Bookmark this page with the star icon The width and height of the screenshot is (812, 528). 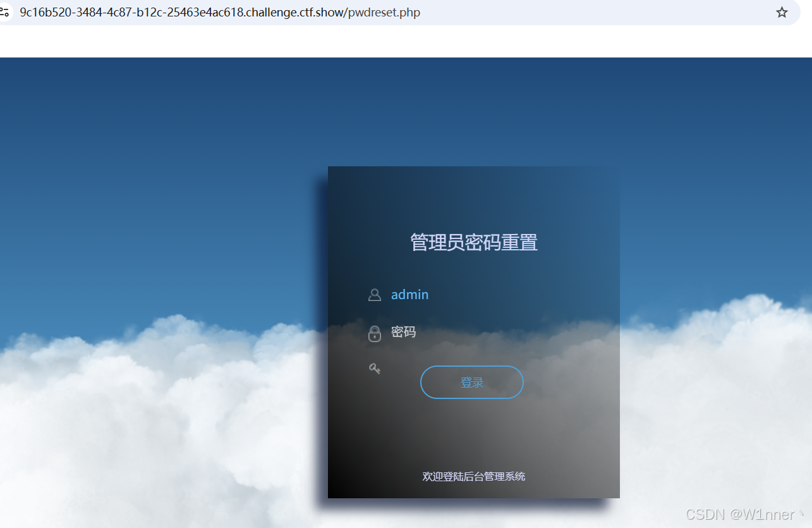tap(782, 13)
